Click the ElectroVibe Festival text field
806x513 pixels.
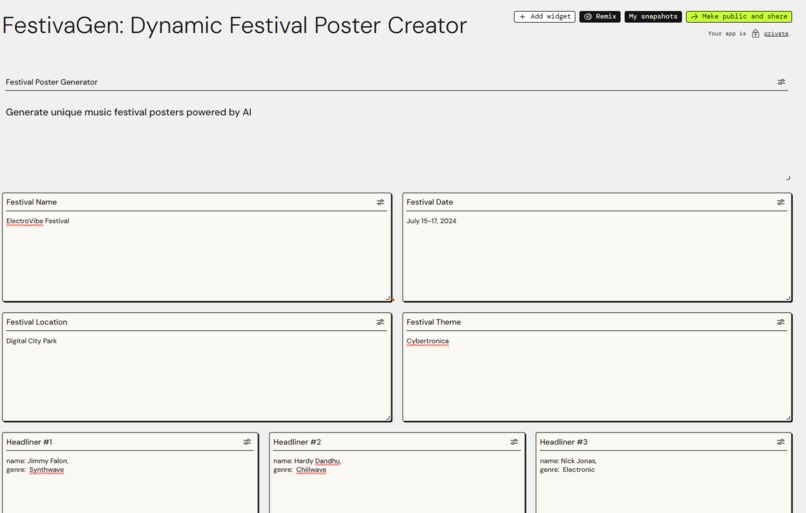click(x=195, y=255)
